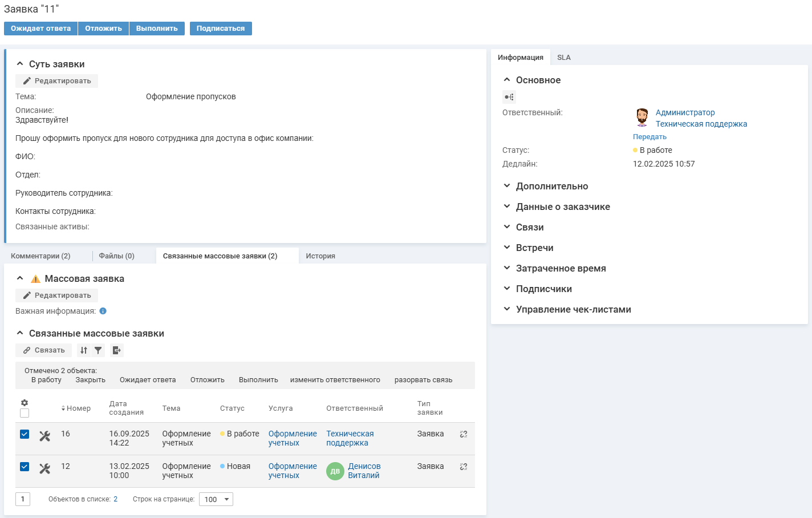Click the table settings gear icon

click(x=25, y=403)
